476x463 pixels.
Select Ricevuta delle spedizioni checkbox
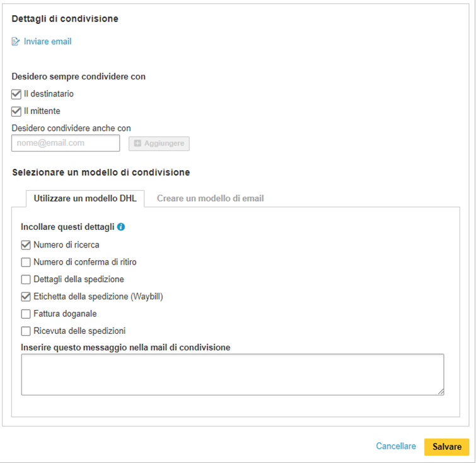pyautogui.click(x=26, y=331)
